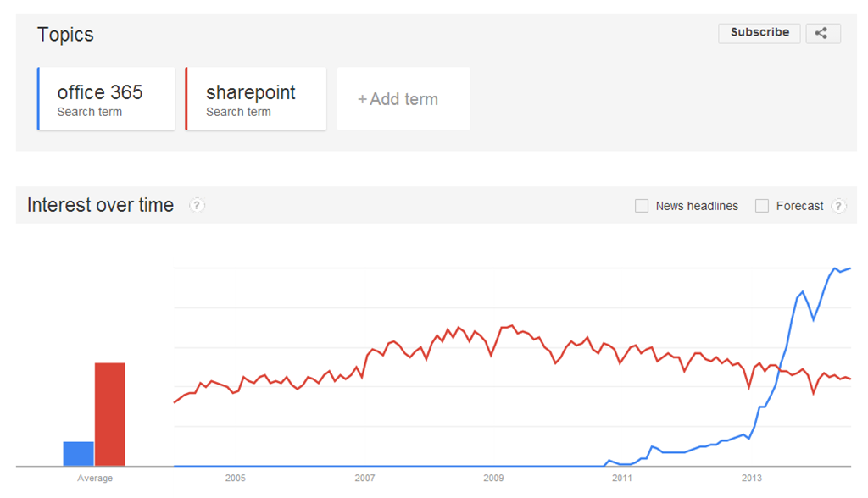Image resolution: width=868 pixels, height=498 pixels.
Task: Click the Add term box
Action: click(x=403, y=99)
